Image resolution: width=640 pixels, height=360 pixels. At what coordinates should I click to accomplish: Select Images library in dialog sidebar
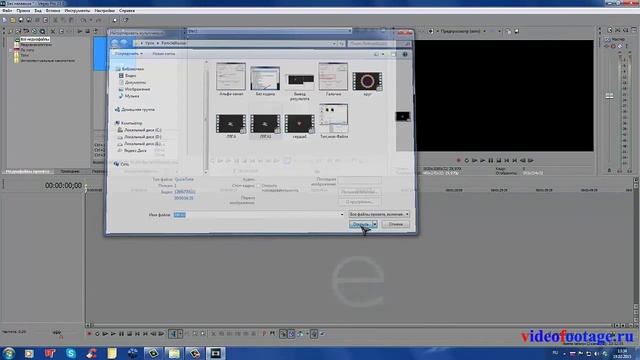click(x=134, y=89)
